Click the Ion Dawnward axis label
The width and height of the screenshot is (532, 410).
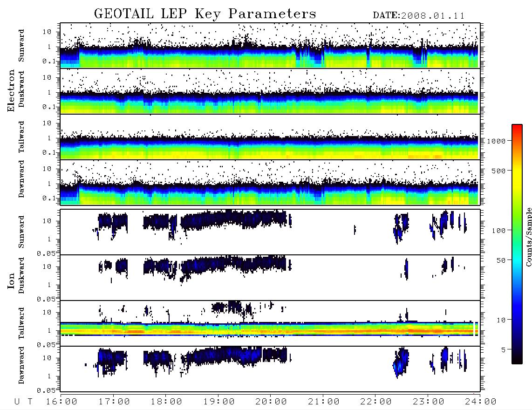coord(21,365)
